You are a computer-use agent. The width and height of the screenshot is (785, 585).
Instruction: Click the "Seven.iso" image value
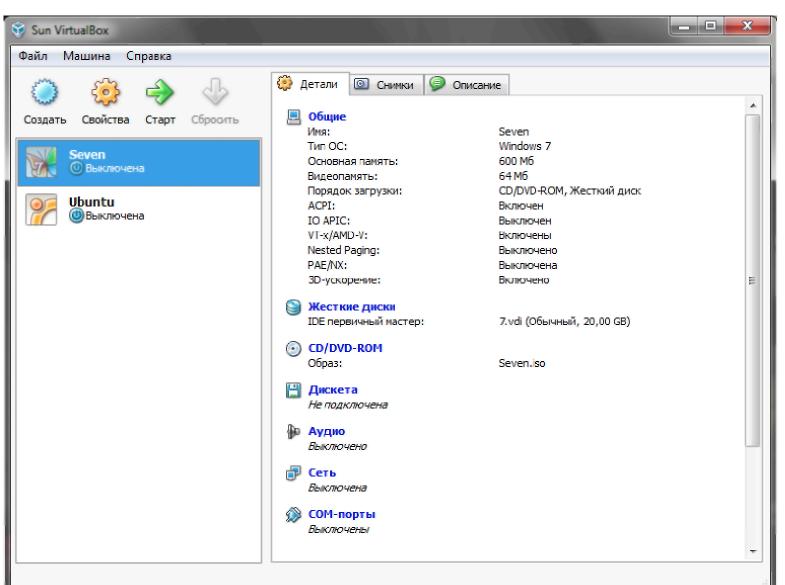click(x=522, y=363)
